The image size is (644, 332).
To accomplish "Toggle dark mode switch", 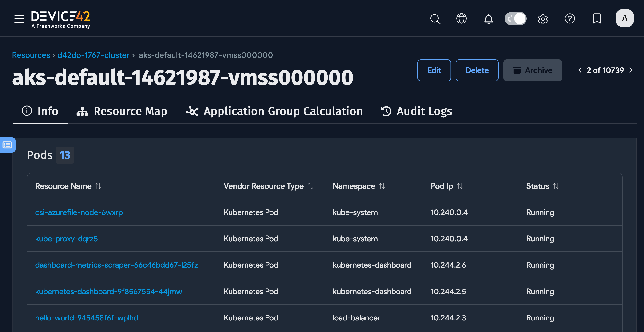I will pyautogui.click(x=516, y=19).
